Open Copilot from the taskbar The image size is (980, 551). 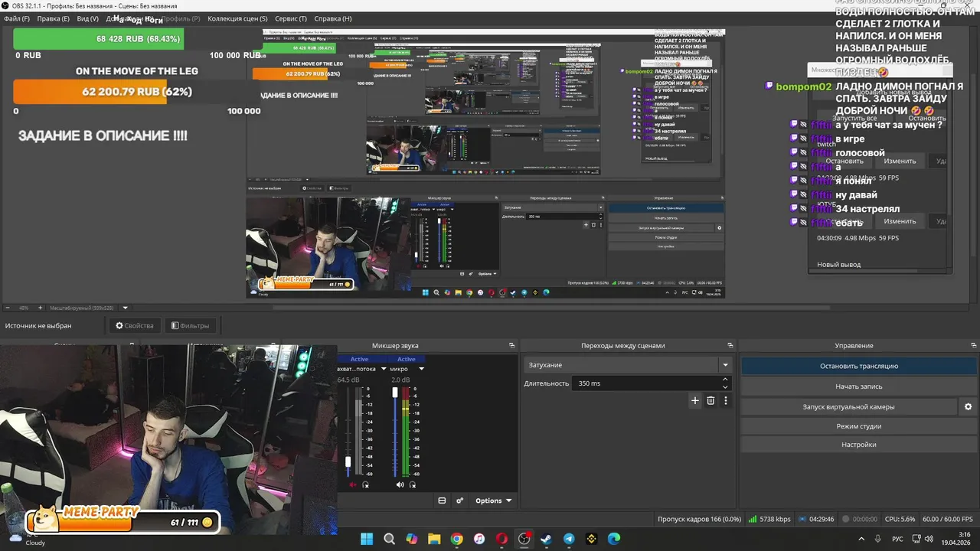pos(412,539)
